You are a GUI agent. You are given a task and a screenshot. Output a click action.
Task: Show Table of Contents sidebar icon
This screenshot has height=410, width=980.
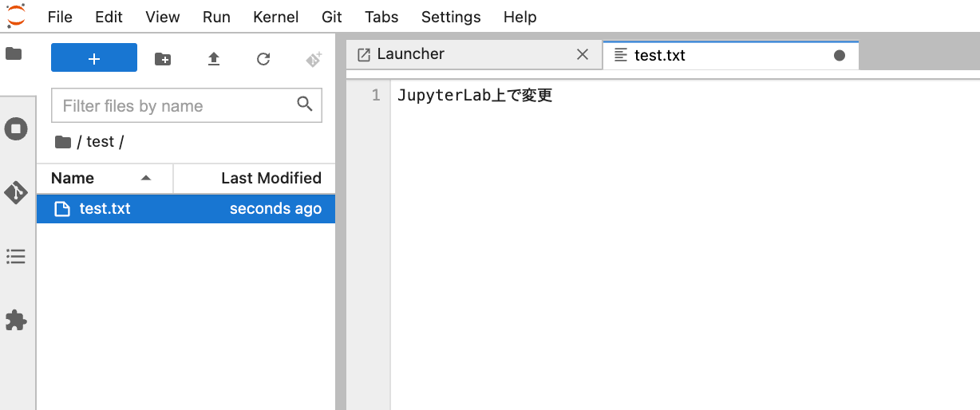click(x=16, y=256)
